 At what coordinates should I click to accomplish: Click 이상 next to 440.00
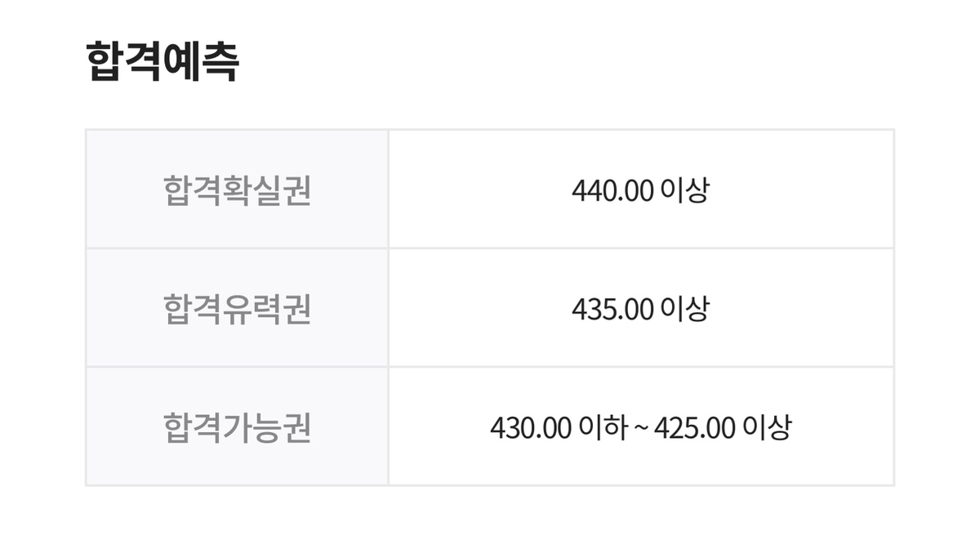tap(684, 190)
